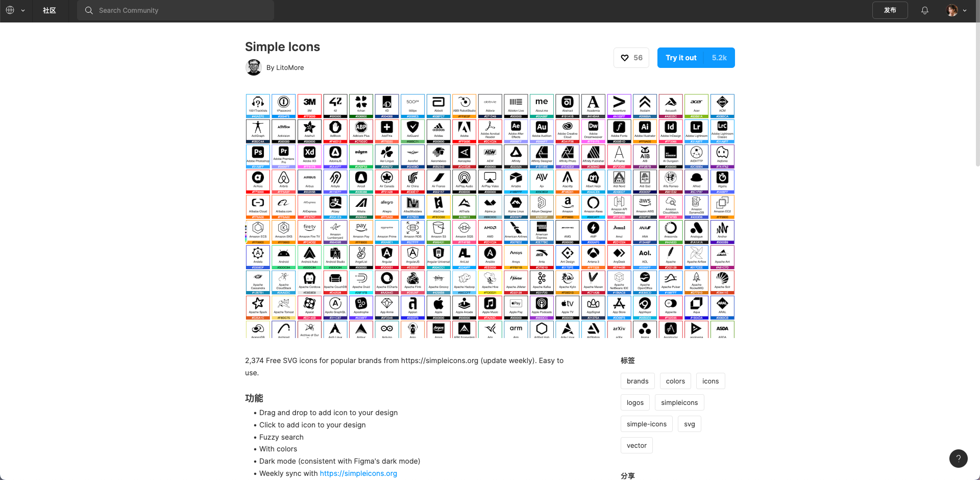Click the #3DDC84 color bar under Android
This screenshot has height=480, width=980.
(284, 268)
